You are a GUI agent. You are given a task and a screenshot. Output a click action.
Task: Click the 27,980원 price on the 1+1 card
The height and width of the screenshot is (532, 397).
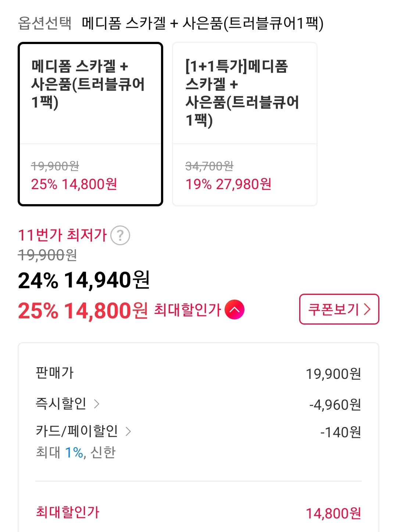point(243,184)
